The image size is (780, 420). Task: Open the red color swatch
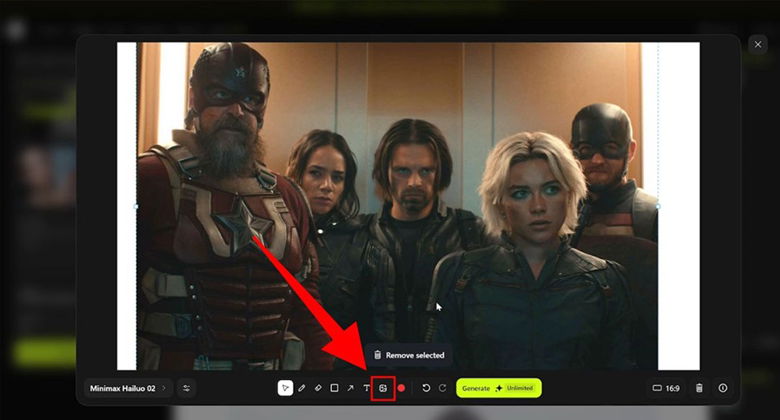pyautogui.click(x=401, y=388)
